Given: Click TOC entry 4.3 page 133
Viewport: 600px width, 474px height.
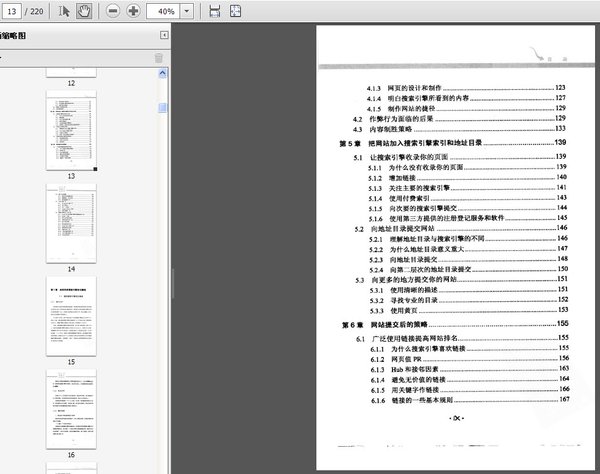Looking at the screenshot, I should click(459, 129).
